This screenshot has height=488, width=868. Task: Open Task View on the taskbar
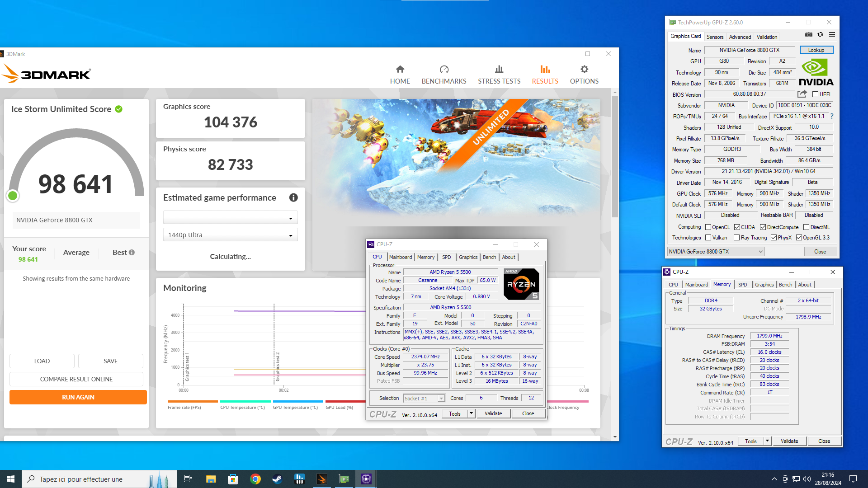click(188, 479)
